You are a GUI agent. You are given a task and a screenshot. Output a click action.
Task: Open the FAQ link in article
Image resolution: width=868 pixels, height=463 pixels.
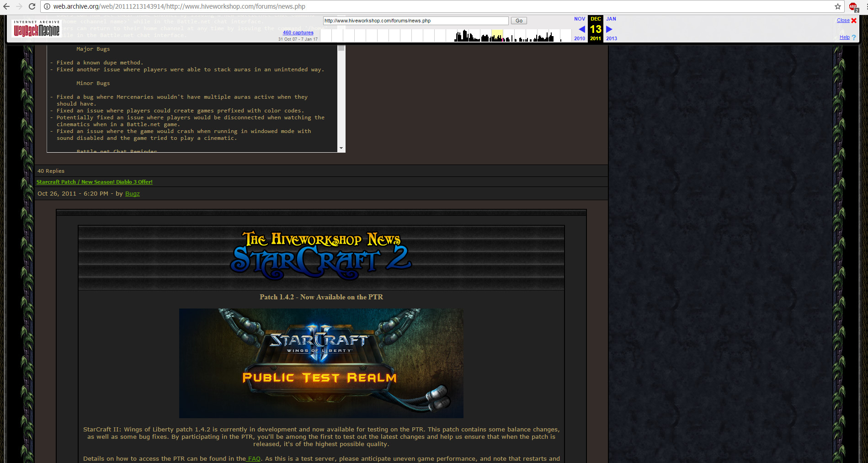pyautogui.click(x=254, y=458)
